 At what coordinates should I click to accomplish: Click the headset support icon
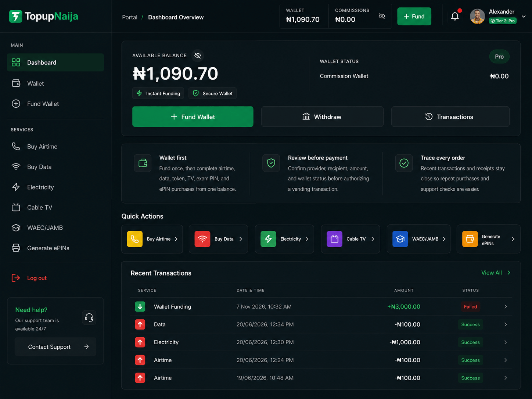pos(89,317)
